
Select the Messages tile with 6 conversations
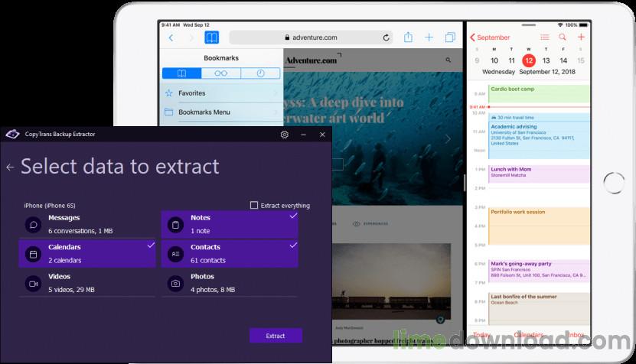[87, 224]
